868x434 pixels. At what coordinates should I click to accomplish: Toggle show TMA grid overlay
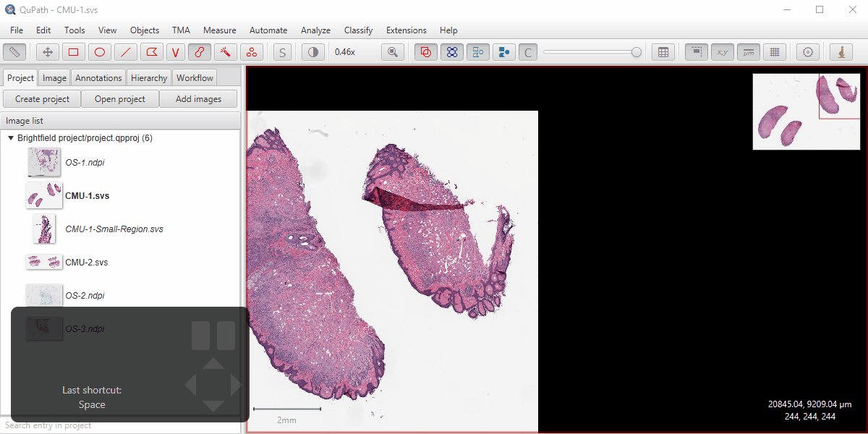pos(452,52)
